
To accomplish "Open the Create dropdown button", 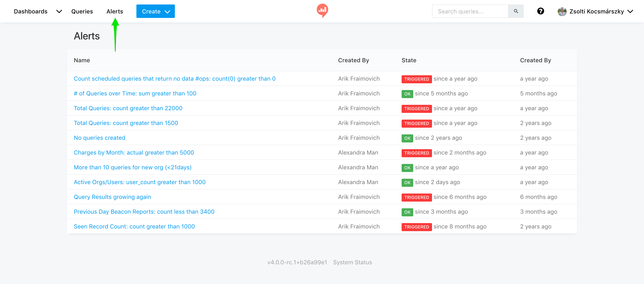I will (155, 11).
